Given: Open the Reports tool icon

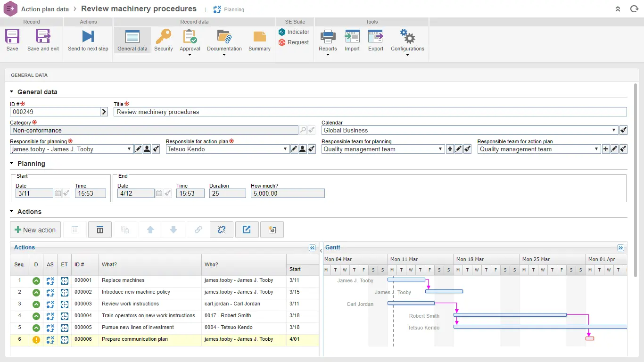Looking at the screenshot, I should [327, 40].
